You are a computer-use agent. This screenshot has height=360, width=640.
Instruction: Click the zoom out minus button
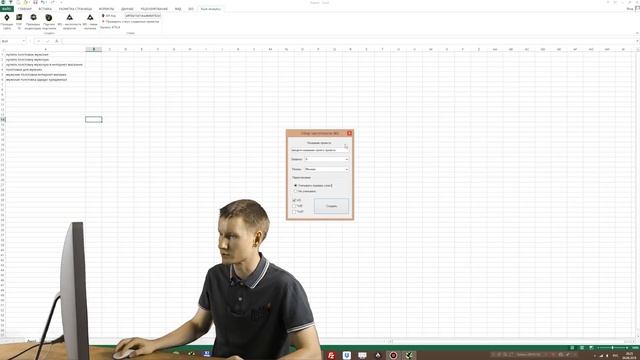(598, 348)
